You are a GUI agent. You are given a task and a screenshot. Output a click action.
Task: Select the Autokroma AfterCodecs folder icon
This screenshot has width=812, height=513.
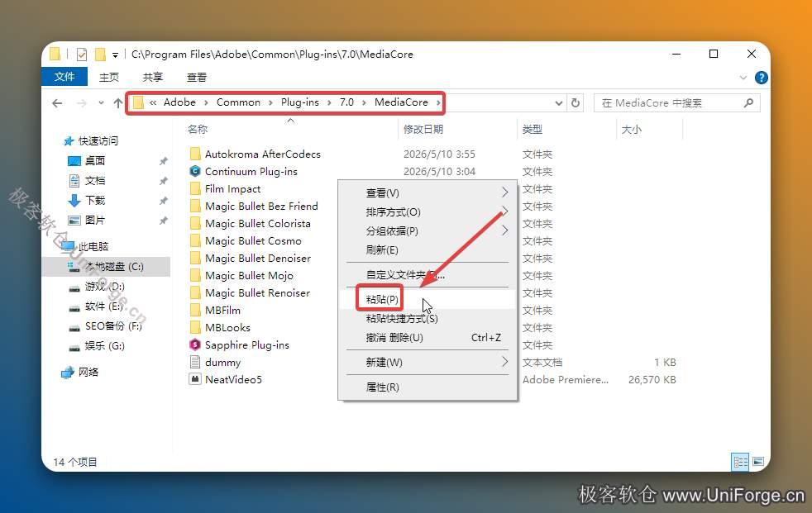(195, 154)
